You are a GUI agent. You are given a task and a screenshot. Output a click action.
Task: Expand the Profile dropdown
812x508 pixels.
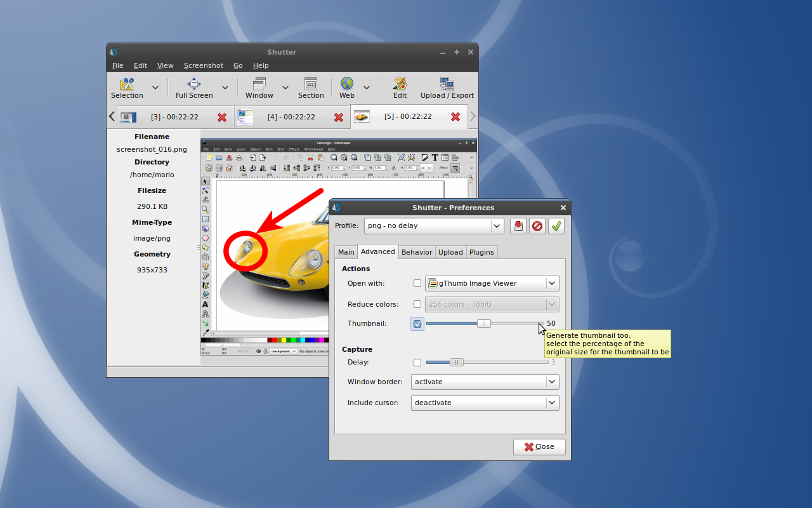tap(434, 226)
